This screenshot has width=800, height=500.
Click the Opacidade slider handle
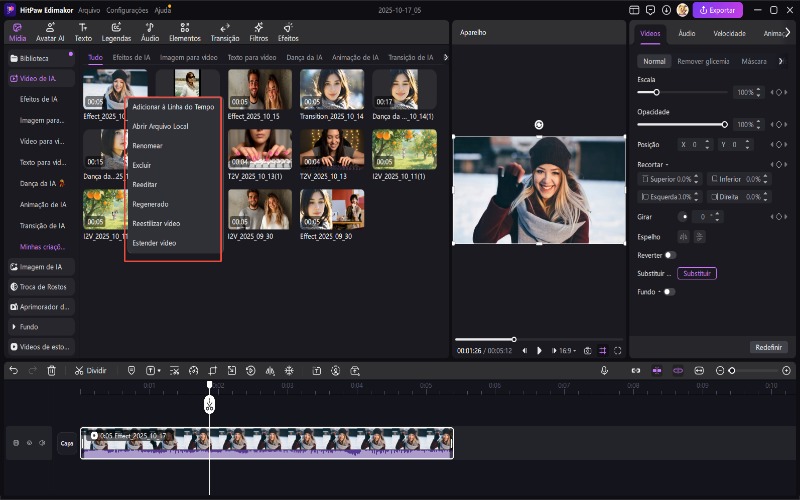pyautogui.click(x=724, y=124)
